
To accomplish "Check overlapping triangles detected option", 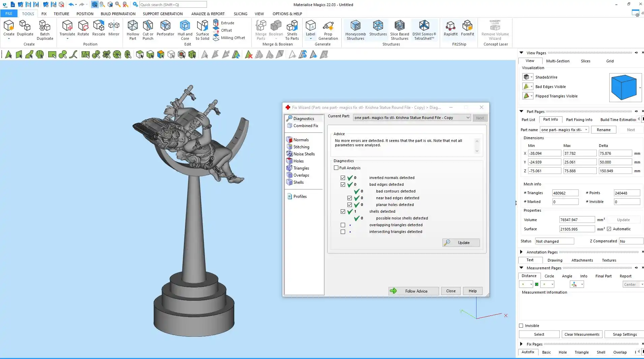I will [343, 225].
